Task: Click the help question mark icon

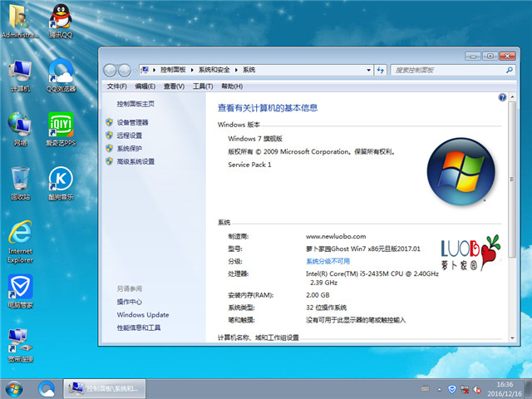Action: click(x=502, y=97)
